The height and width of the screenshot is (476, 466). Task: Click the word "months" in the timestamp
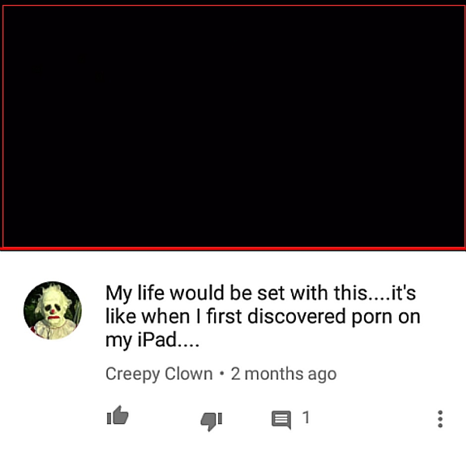(x=274, y=373)
